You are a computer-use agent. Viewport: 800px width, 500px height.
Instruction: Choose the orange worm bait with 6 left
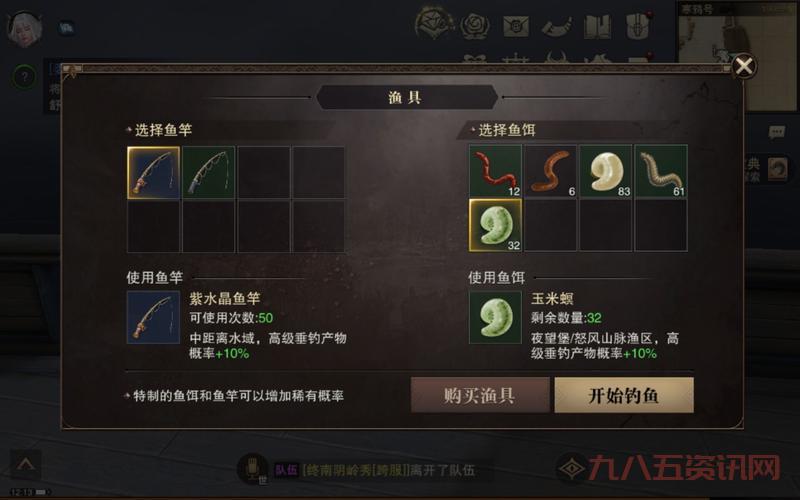(551, 171)
